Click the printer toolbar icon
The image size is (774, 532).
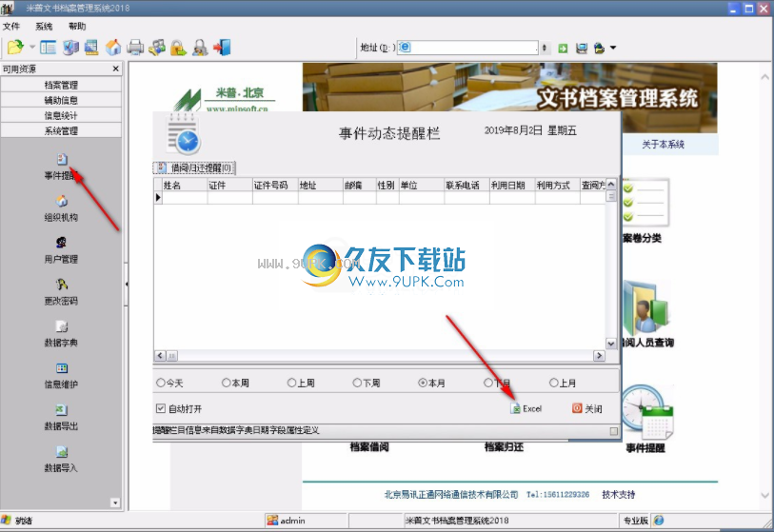pyautogui.click(x=135, y=48)
